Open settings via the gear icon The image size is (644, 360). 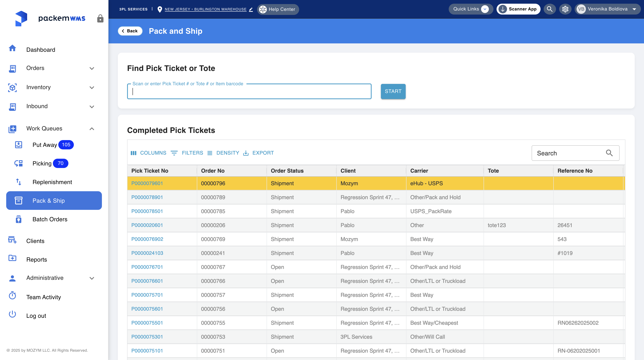pyautogui.click(x=565, y=9)
